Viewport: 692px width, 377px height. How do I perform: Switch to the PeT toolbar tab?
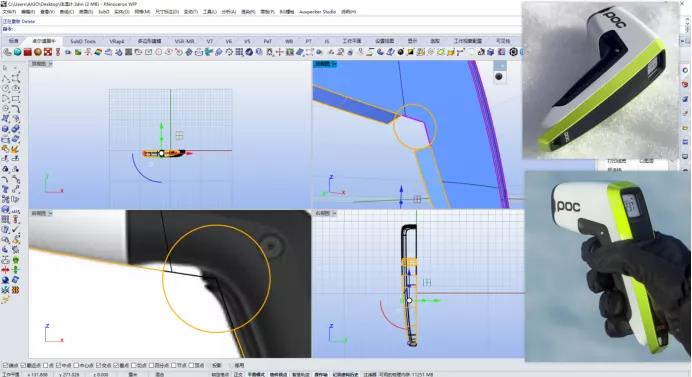[267, 41]
